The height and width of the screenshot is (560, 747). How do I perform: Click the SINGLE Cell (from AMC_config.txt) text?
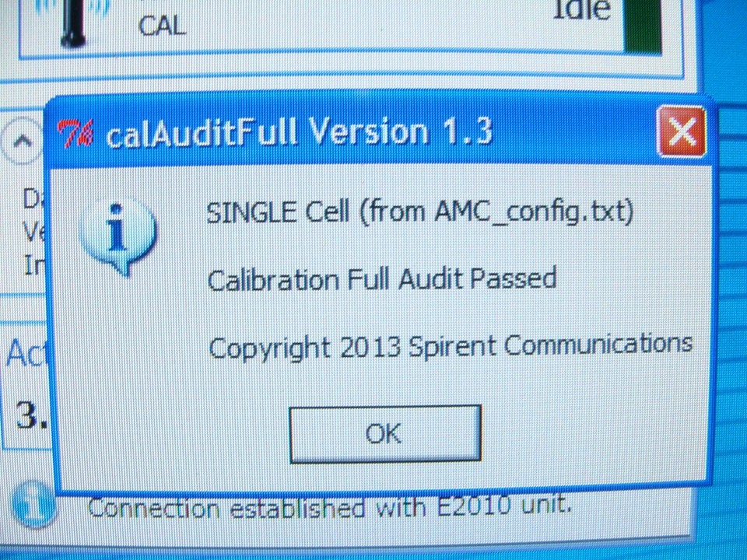pyautogui.click(x=420, y=212)
